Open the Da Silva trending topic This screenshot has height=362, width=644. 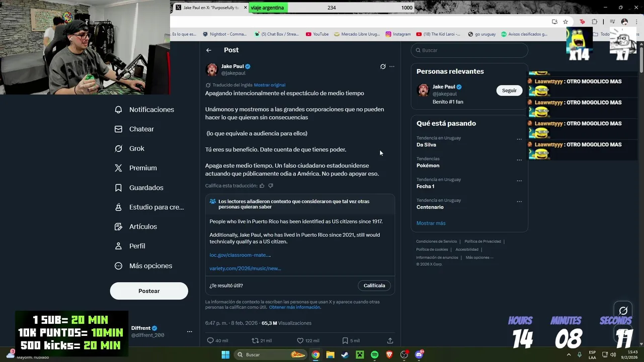click(x=426, y=145)
